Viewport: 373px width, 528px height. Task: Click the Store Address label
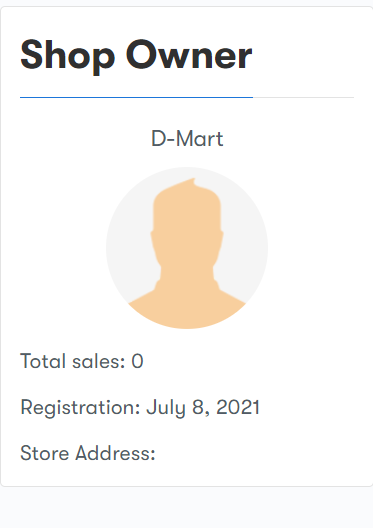point(88,453)
